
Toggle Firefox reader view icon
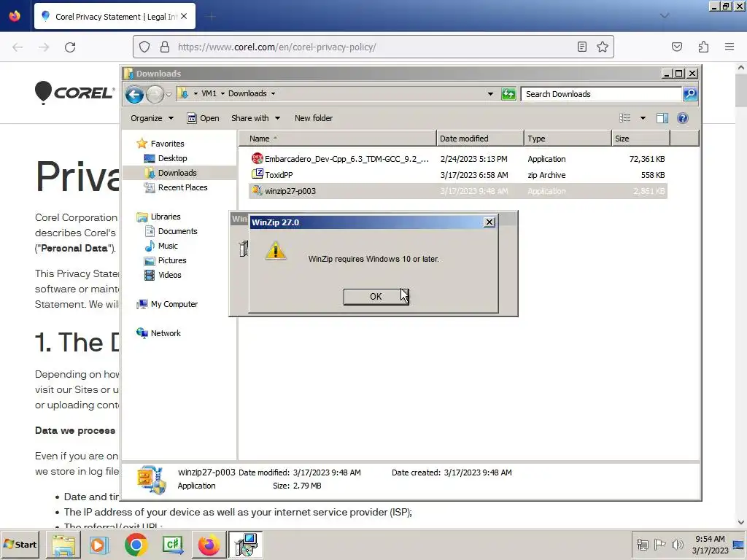pyautogui.click(x=581, y=47)
